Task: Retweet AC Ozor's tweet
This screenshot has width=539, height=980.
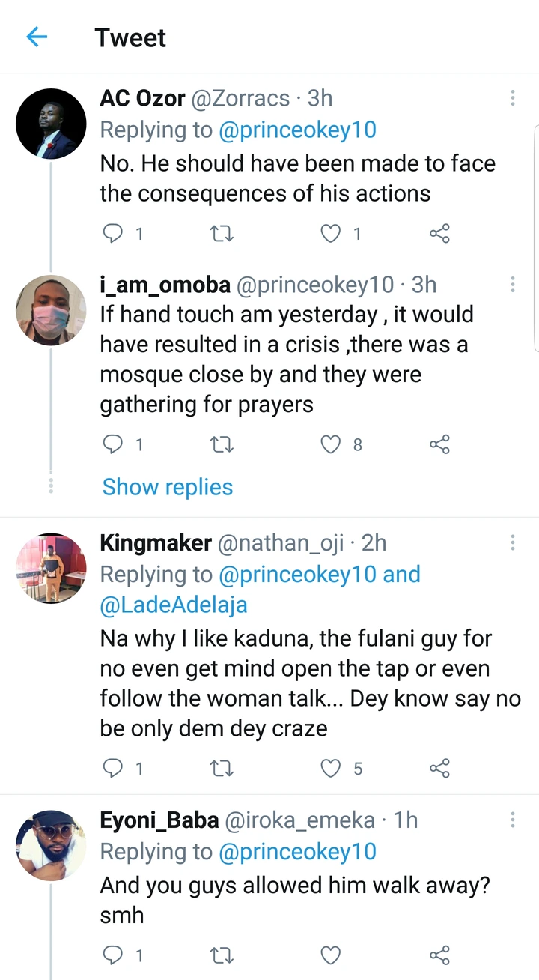Action: [x=222, y=235]
